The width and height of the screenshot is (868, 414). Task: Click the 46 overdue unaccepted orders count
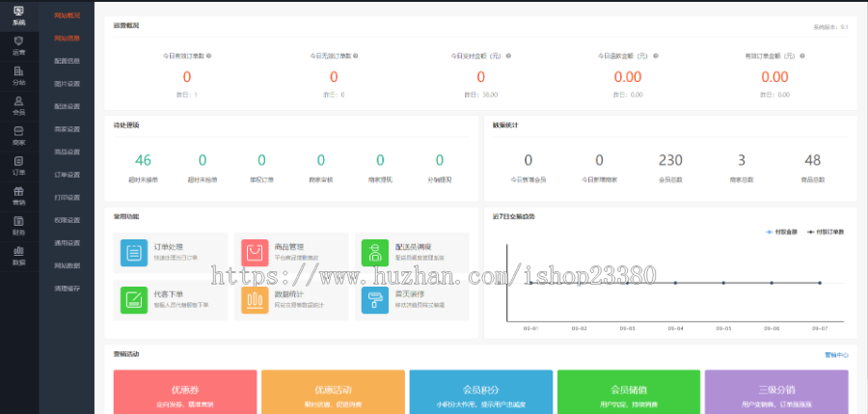(x=143, y=161)
